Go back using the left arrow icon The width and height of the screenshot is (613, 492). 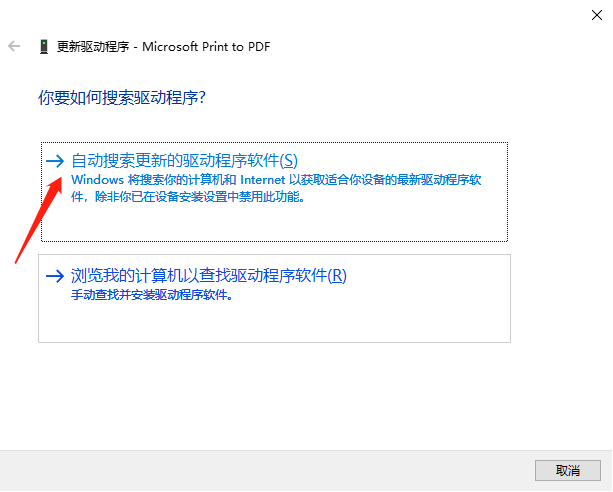14,46
